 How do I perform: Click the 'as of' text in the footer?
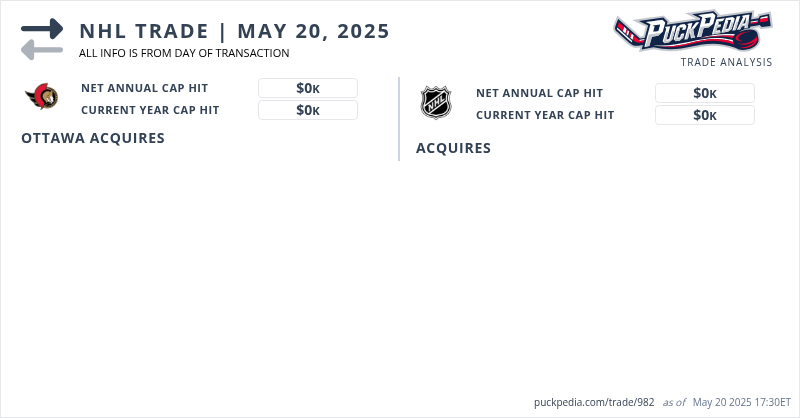click(x=674, y=402)
